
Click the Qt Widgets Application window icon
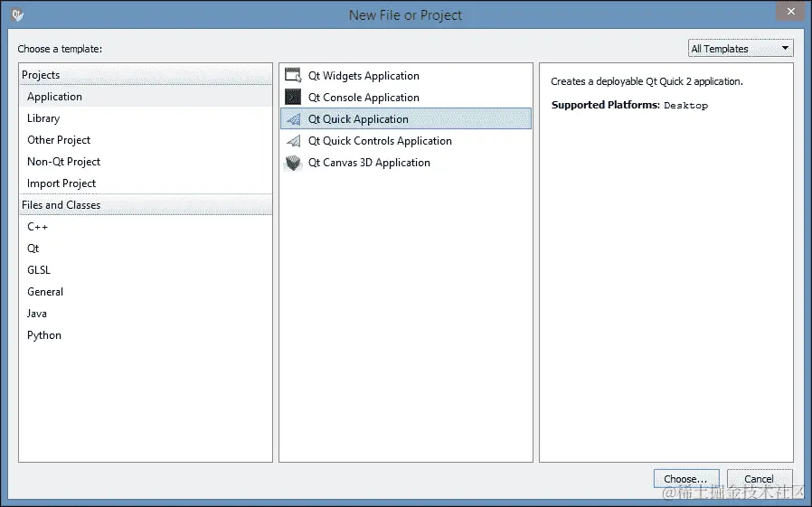293,76
